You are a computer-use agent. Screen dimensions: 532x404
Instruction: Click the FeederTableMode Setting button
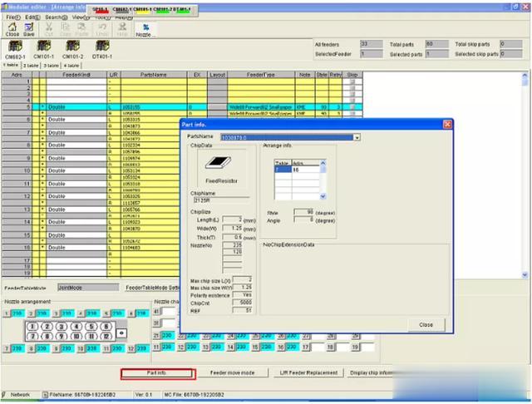tap(151, 288)
